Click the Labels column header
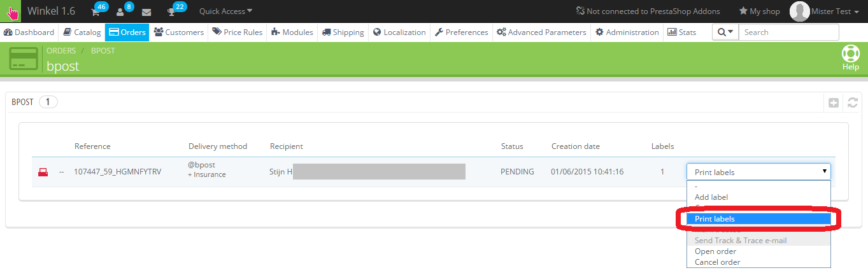This screenshot has height=275, width=868. 662,146
